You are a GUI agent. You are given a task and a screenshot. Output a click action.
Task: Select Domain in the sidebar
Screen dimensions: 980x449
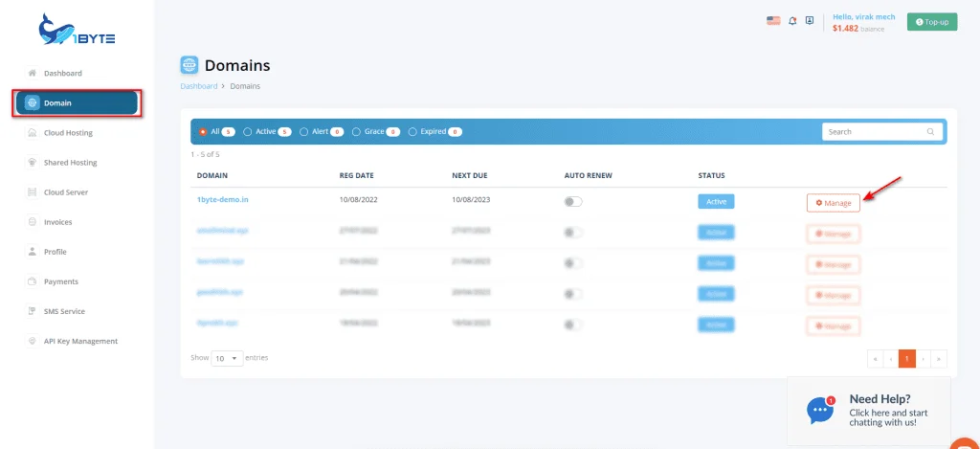pos(77,103)
